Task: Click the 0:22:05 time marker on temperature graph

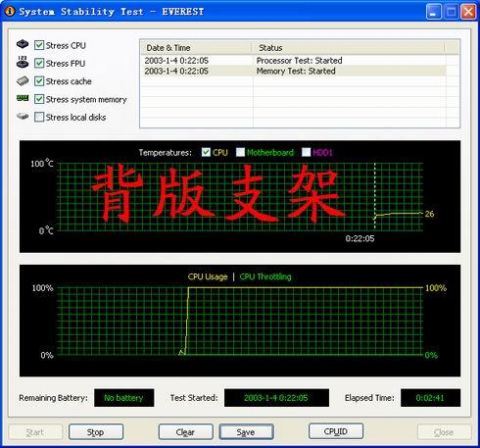Action: [x=360, y=238]
